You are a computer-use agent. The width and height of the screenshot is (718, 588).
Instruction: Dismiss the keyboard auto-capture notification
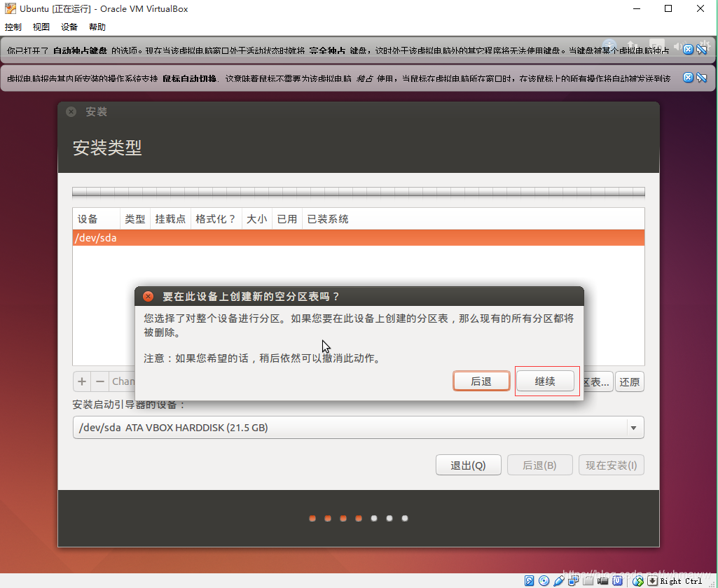click(x=688, y=50)
